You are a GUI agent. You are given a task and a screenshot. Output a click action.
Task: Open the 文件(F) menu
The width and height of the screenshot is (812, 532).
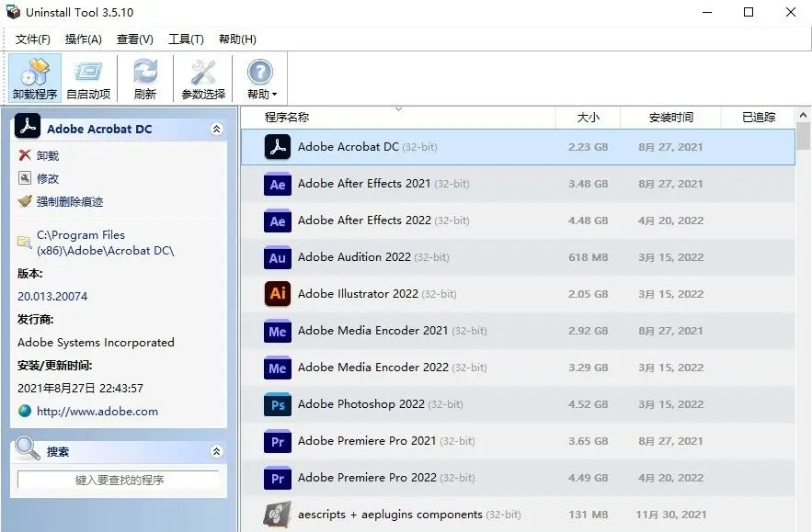click(32, 40)
